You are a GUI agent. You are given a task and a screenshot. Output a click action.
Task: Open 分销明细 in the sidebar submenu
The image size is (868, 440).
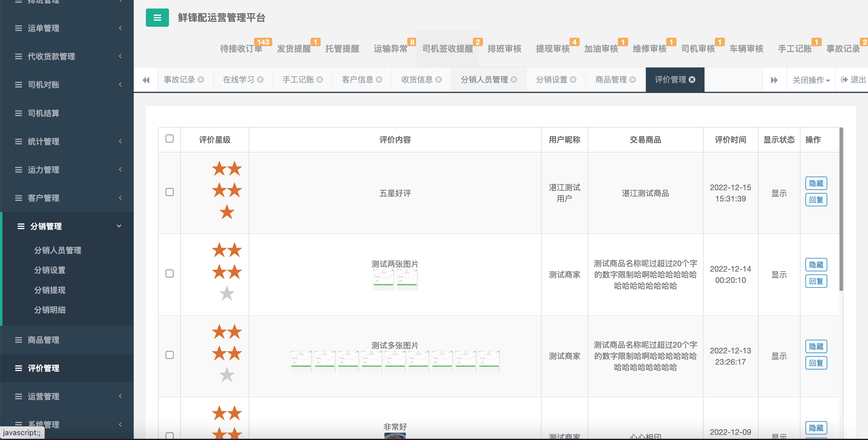(x=50, y=310)
